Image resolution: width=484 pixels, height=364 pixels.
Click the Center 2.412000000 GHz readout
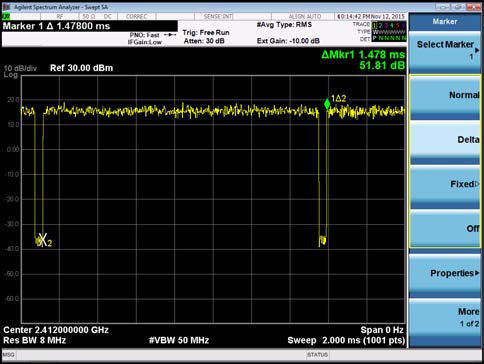(x=56, y=330)
